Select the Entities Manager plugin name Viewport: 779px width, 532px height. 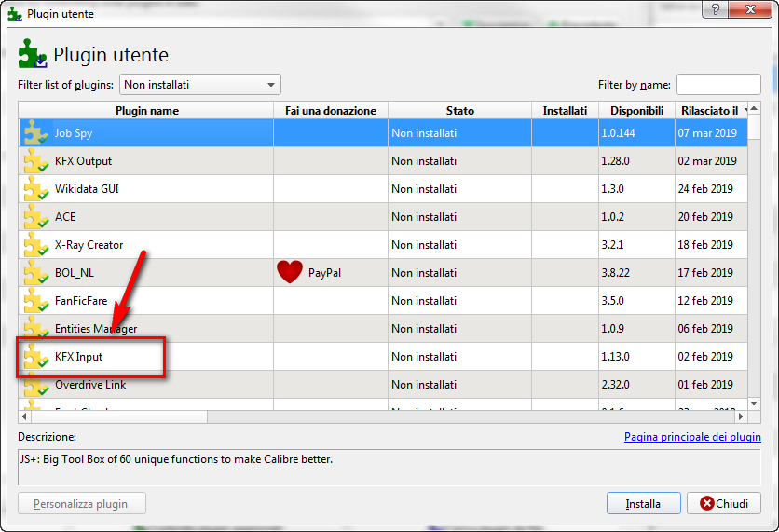[96, 329]
